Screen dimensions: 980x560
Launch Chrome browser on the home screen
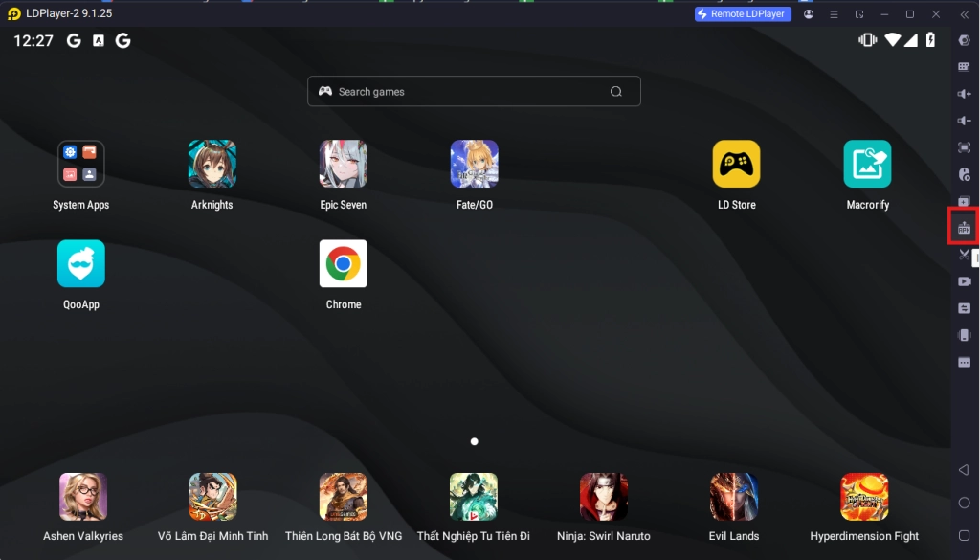coord(343,263)
